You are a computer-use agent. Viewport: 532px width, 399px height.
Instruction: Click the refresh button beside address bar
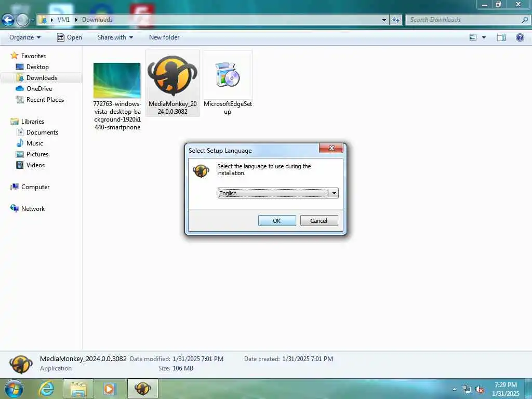tap(395, 20)
